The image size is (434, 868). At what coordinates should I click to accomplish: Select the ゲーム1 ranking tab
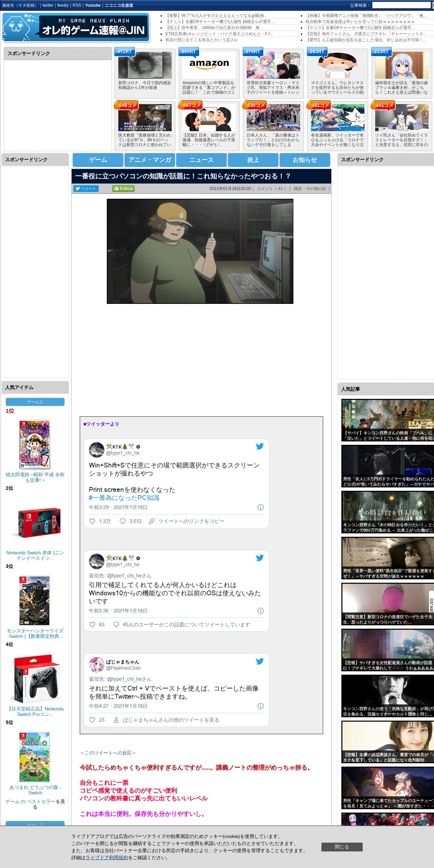(35, 402)
